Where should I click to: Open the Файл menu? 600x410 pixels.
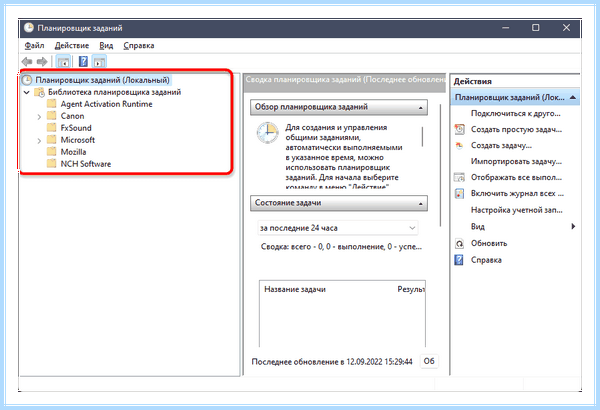(34, 46)
